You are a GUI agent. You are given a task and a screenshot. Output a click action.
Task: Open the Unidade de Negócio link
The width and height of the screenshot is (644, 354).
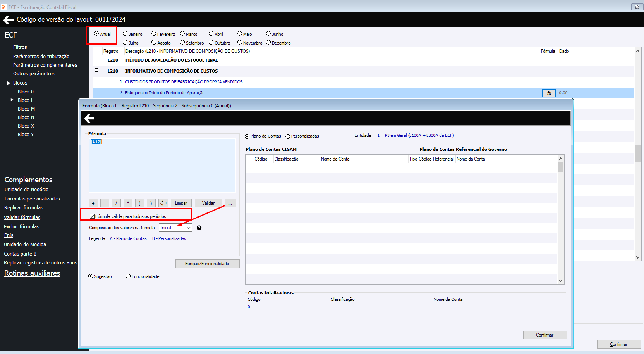tap(26, 190)
